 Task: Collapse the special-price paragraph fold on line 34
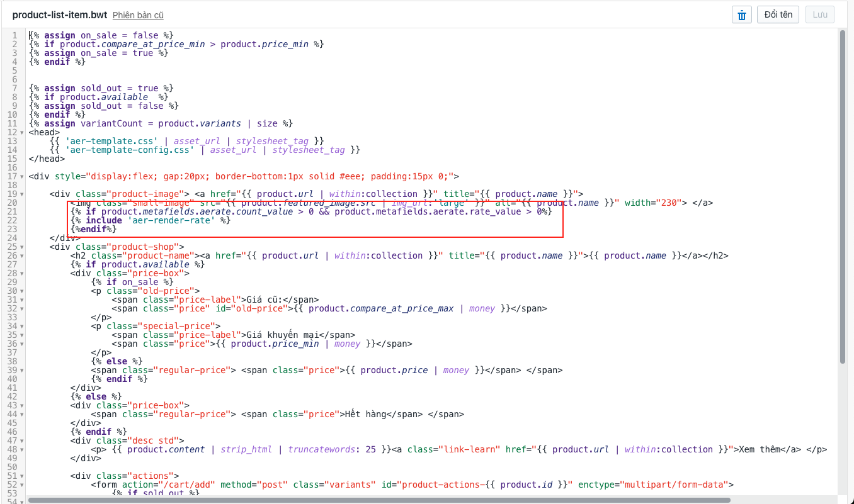[x=23, y=327]
